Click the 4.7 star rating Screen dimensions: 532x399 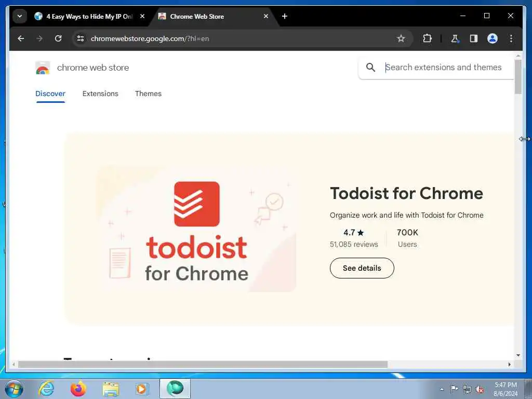click(x=353, y=233)
